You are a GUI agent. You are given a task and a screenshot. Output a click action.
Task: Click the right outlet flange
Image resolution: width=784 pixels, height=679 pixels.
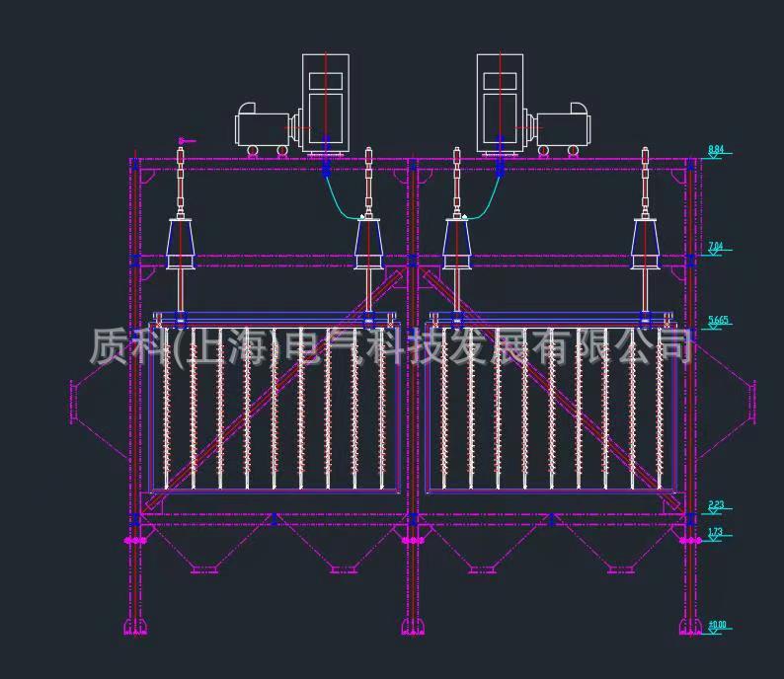pyautogui.click(x=752, y=402)
